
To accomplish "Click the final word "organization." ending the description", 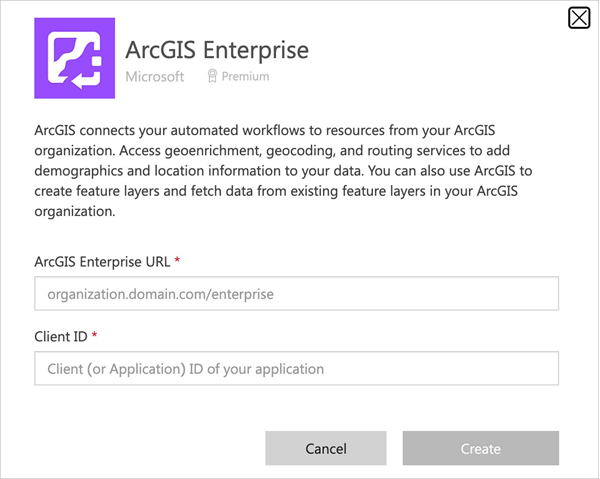I will tap(75, 211).
